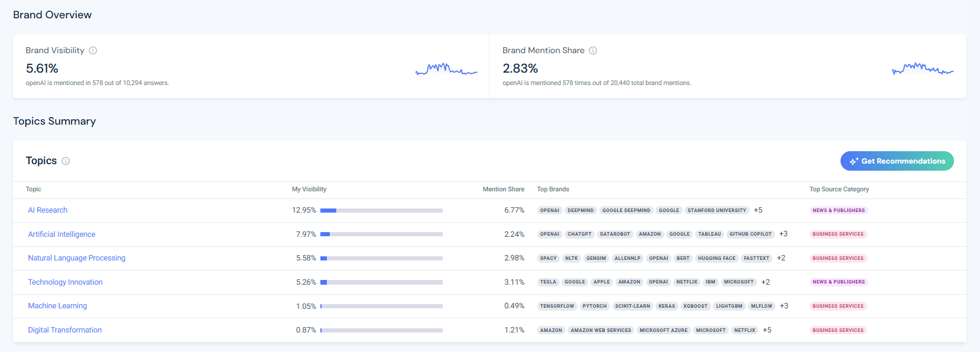The image size is (980, 352).
Task: Click the IBM brand tag
Action: click(x=710, y=282)
